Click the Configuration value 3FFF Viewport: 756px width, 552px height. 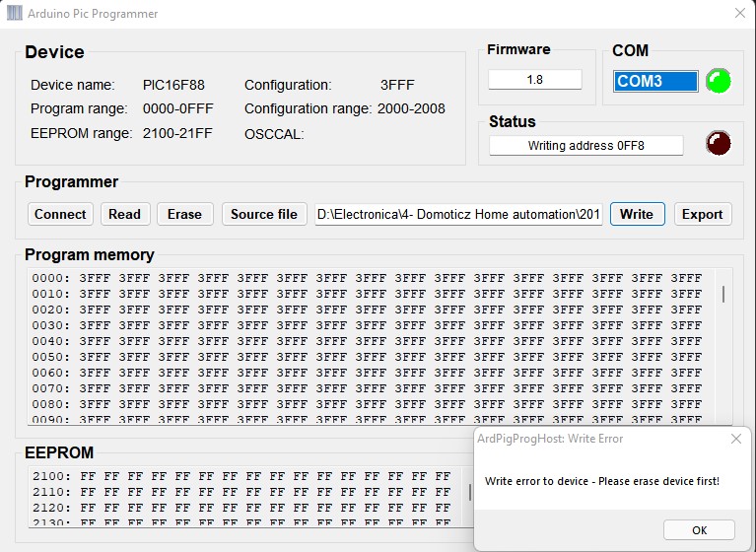(x=397, y=85)
